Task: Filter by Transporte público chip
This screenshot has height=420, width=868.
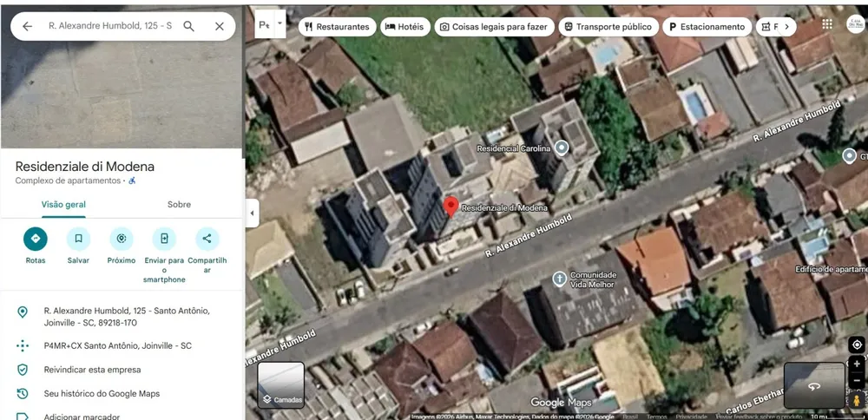Action: (608, 27)
